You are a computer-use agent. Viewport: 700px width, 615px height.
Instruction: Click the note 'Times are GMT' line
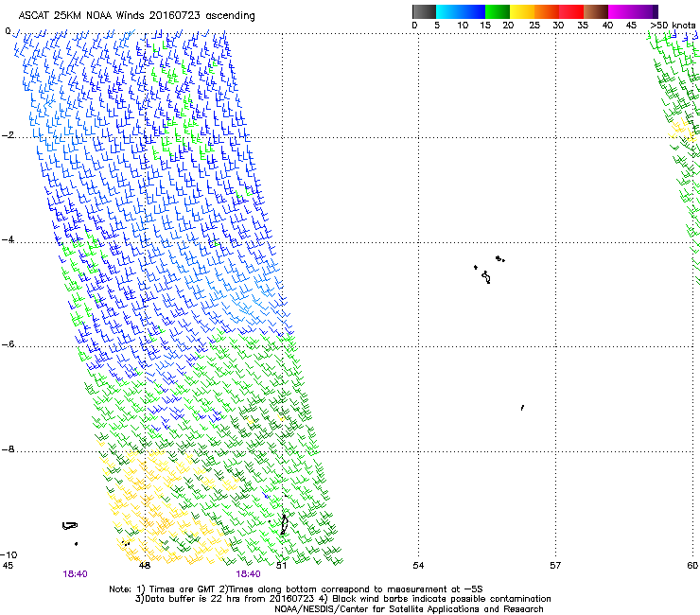pos(296,589)
